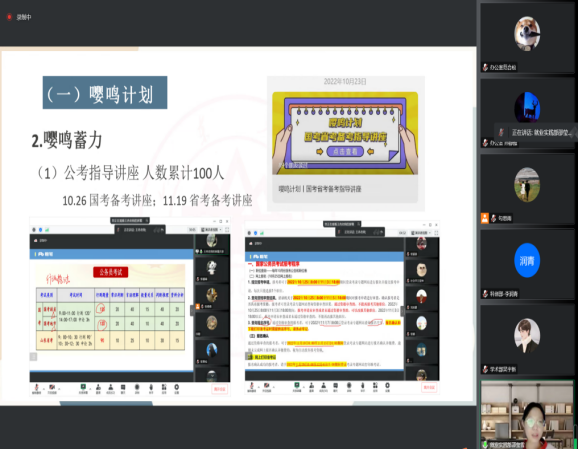Select the Shiba dog participant avatar
This screenshot has height=449, width=578.
tap(527, 34)
